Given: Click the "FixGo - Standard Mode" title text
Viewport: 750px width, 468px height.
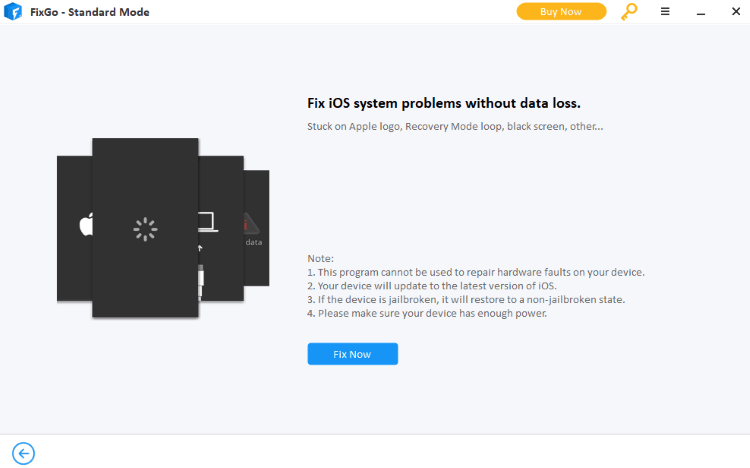Looking at the screenshot, I should point(90,12).
